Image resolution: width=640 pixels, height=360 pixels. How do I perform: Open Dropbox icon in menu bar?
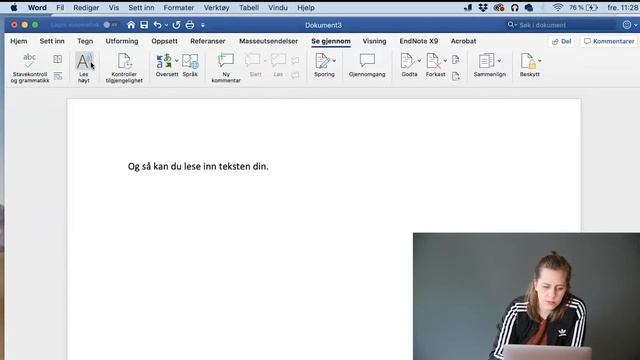[x=483, y=7]
